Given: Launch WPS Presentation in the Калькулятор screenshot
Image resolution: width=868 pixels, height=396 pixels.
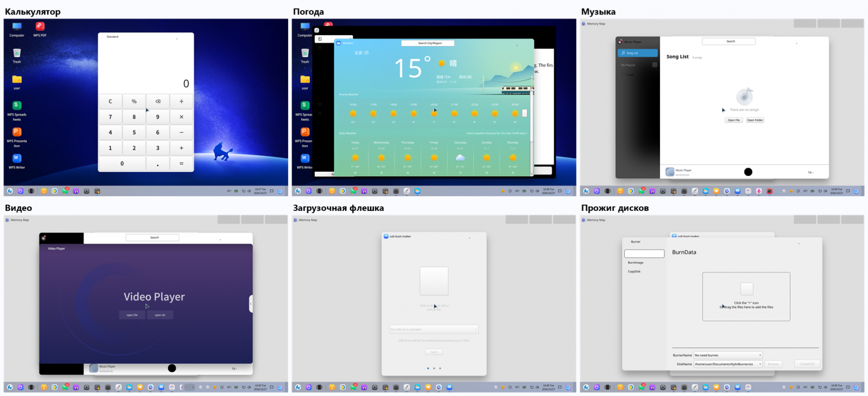Looking at the screenshot, I should point(17,137).
